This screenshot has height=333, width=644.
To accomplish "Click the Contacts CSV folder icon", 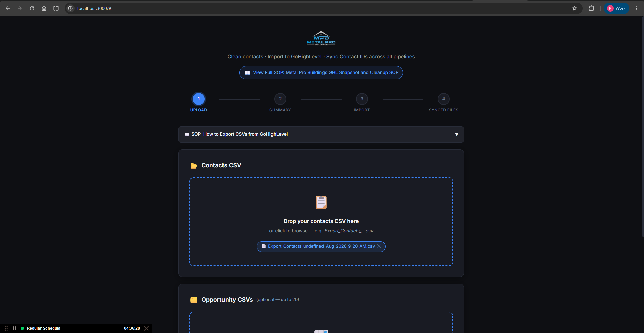I will tap(194, 166).
